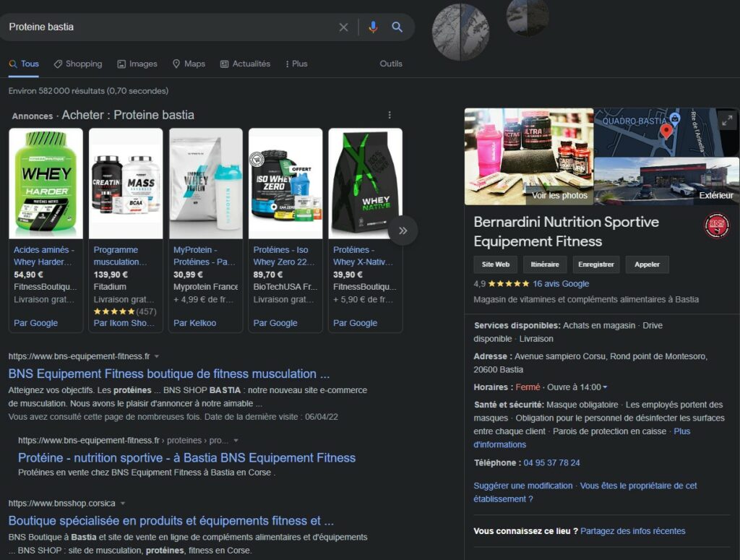Click the 30,99 € price
740x560 pixels.
click(x=188, y=275)
